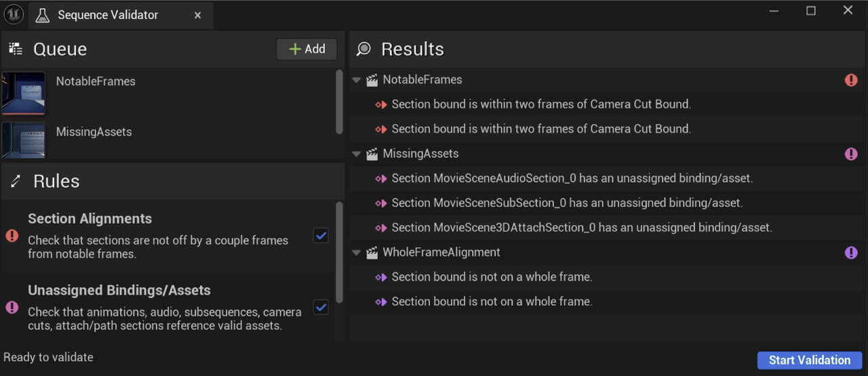Click the Queue list scrollbar

pyautogui.click(x=340, y=102)
